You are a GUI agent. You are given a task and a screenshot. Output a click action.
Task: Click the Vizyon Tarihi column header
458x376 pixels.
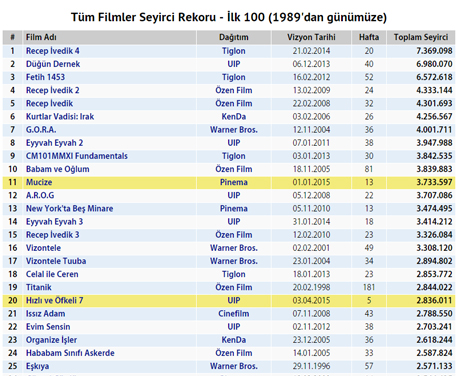tap(311, 37)
